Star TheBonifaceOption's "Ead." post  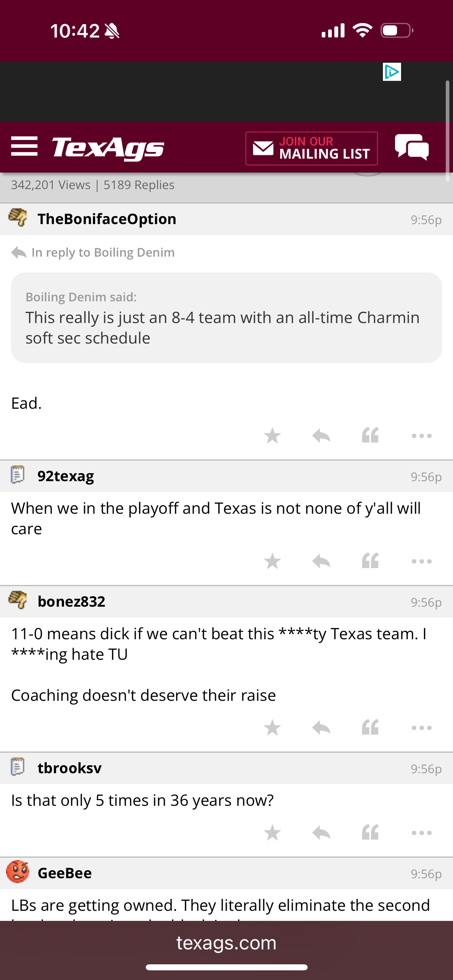272,436
